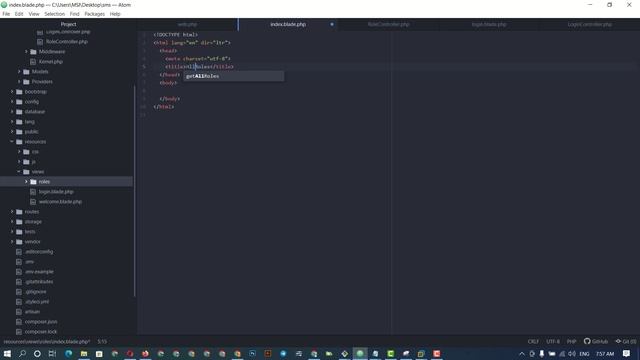Image resolution: width=640 pixels, height=360 pixels.
Task: Open the Edit menu
Action: pyautogui.click(x=19, y=14)
